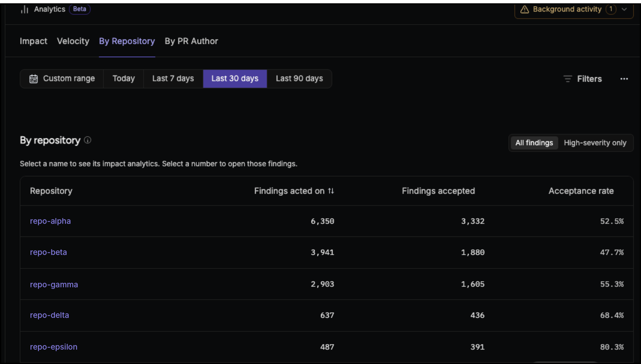Toggle High-severity only view
Viewport: 641px width, 364px height.
point(595,143)
